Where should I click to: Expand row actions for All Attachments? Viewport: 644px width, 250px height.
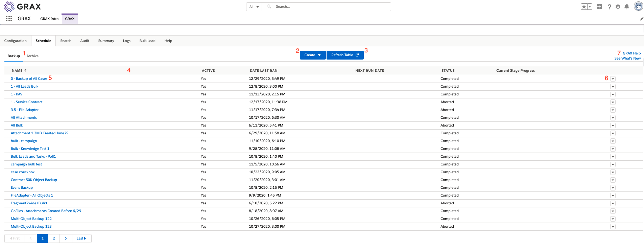tap(613, 118)
